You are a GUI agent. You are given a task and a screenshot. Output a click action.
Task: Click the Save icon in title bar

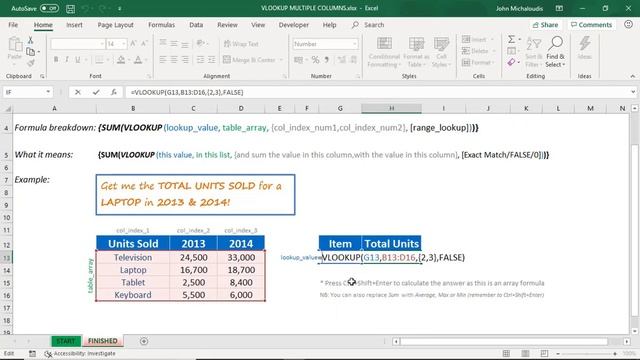click(x=71, y=8)
